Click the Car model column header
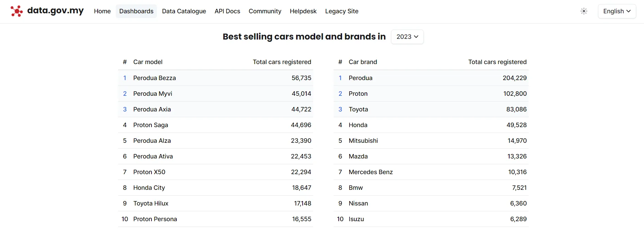The height and width of the screenshot is (244, 644). tap(148, 62)
